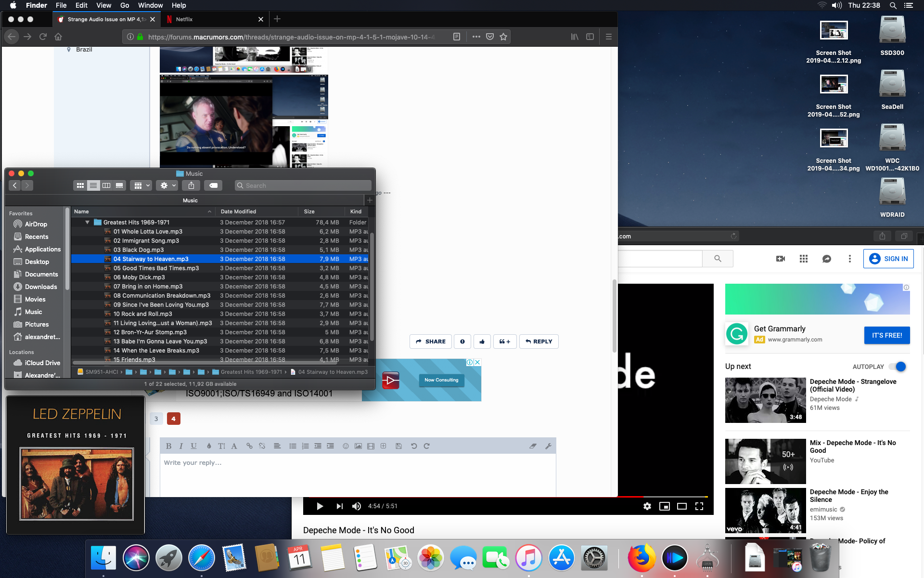
Task: Open the font family dropdown in editor
Action: click(234, 446)
